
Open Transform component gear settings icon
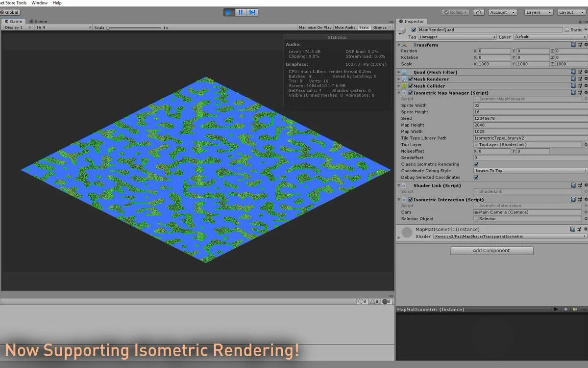click(x=585, y=45)
